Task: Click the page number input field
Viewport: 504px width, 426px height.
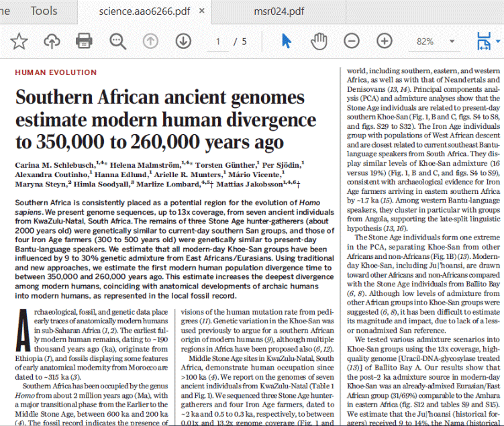Action: pos(217,41)
